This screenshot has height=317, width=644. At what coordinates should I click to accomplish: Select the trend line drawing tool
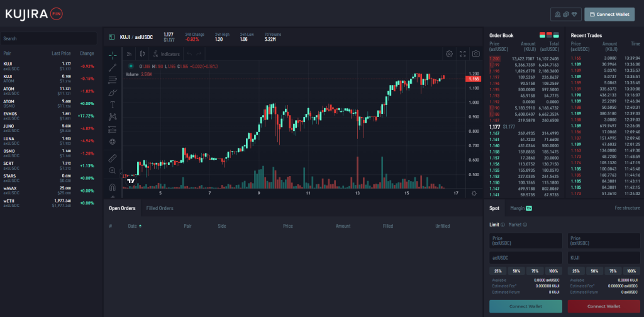pos(112,68)
